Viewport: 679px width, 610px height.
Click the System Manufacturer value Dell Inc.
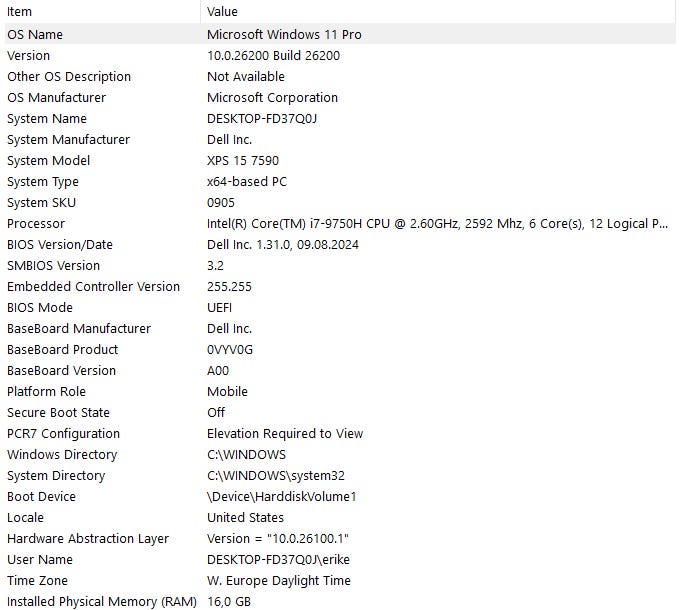[230, 139]
